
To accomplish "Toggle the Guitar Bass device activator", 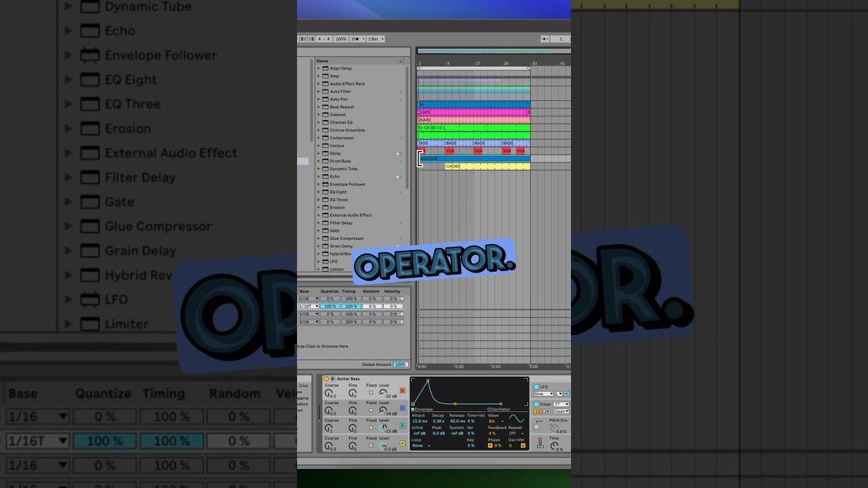I will (326, 379).
